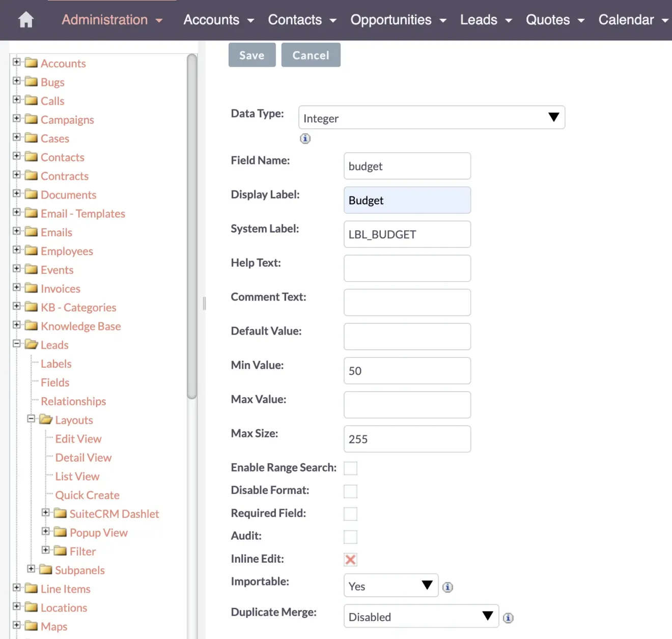
Task: Click the Layouts folder icon under Leads
Action: point(46,420)
